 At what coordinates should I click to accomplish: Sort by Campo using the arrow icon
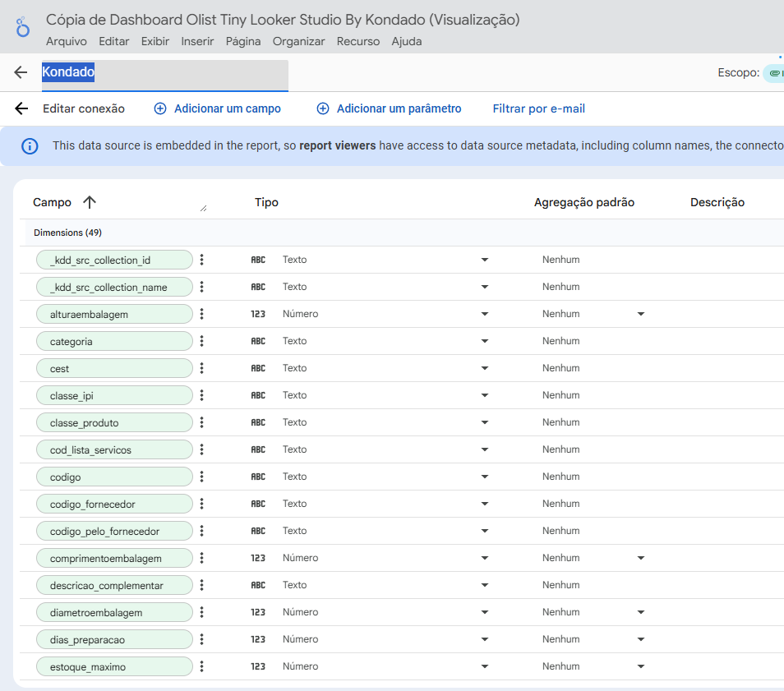(x=90, y=202)
